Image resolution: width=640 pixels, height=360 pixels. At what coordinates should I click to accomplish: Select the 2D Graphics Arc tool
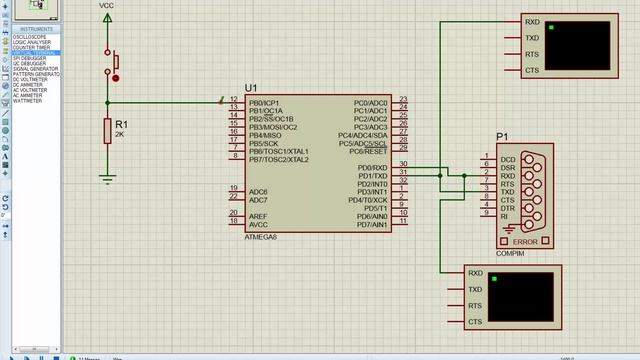point(5,139)
